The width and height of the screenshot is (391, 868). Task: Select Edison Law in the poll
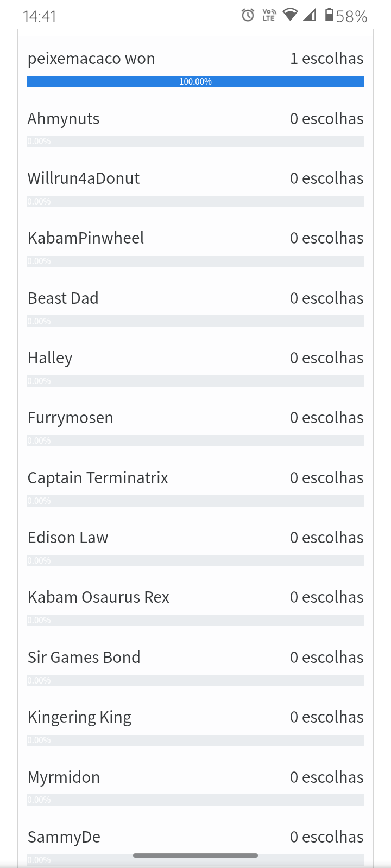68,538
